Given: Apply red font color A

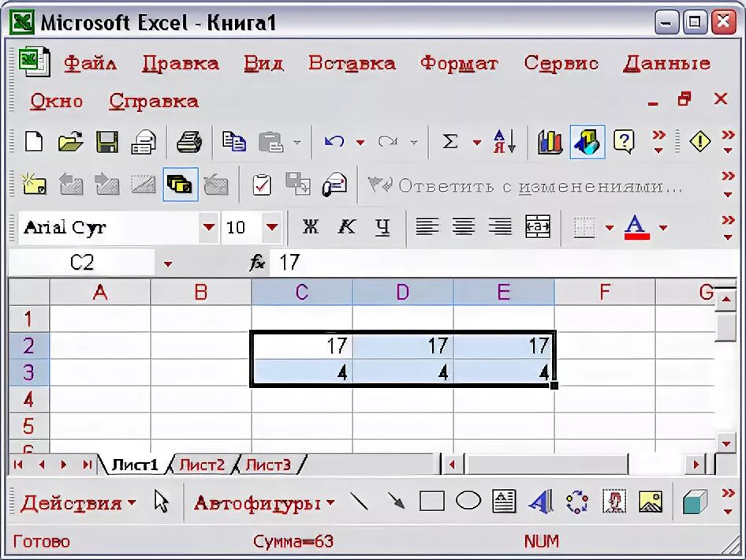Looking at the screenshot, I should coord(636,227).
